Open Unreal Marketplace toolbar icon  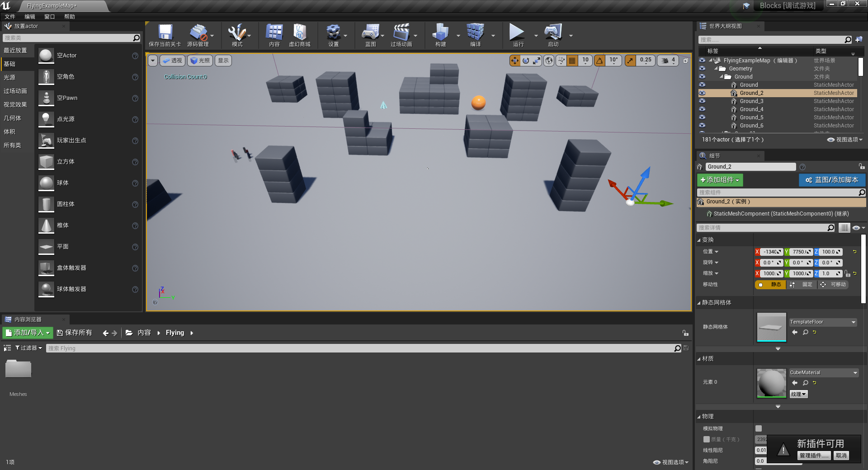300,35
